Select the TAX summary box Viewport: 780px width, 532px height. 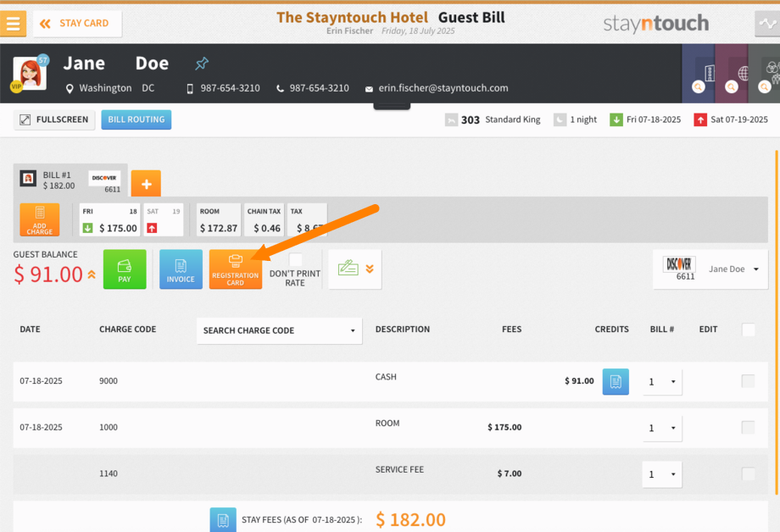point(307,219)
